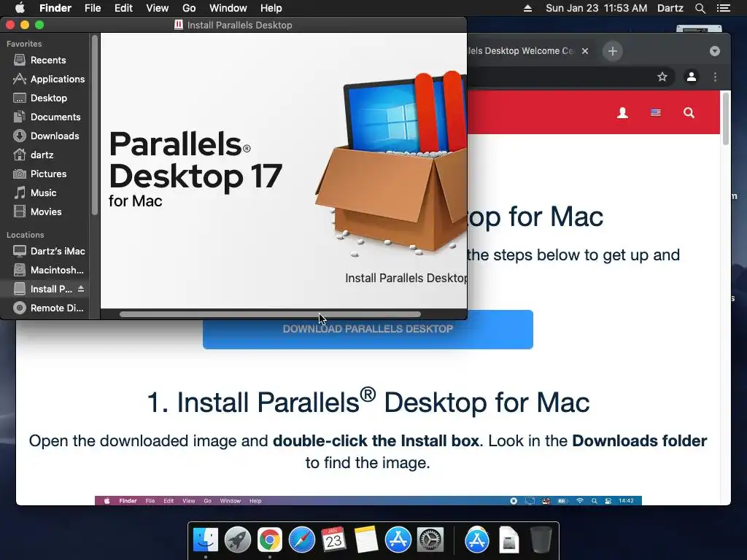This screenshot has width=747, height=560.
Task: Open Spotlight search in menu bar
Action: [x=700, y=8]
